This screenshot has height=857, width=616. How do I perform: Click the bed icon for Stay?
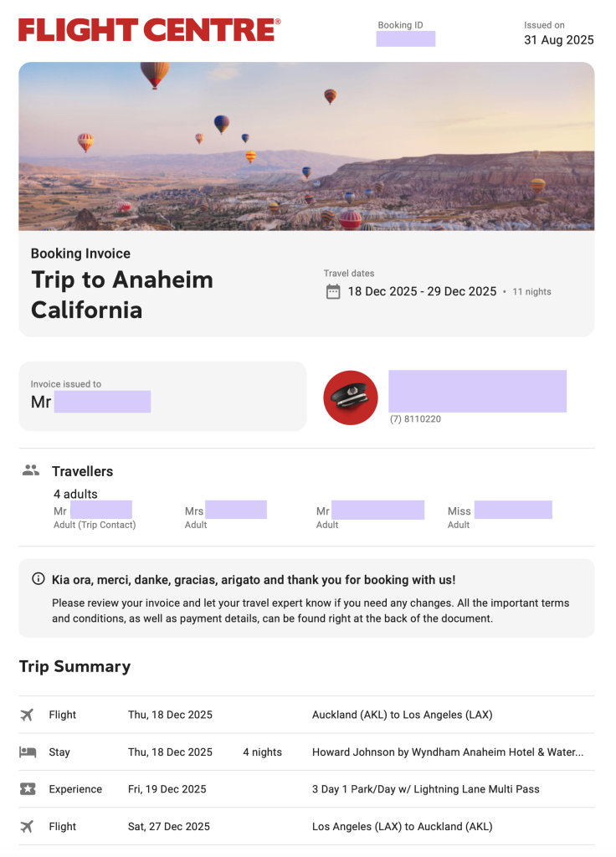coord(27,752)
